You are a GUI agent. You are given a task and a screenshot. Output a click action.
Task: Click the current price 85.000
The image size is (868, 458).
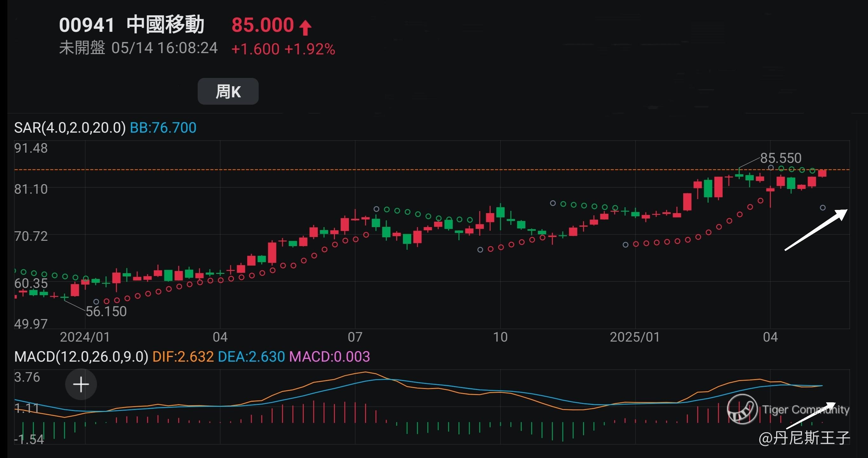262,25
